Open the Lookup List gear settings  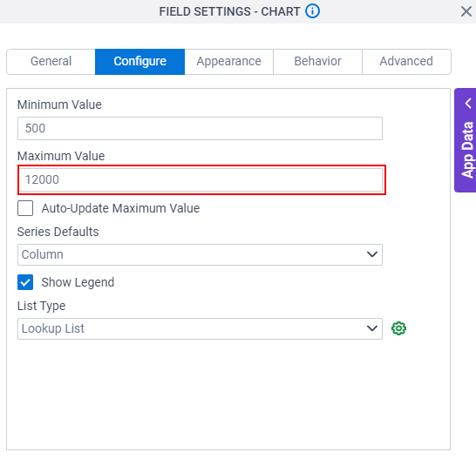(x=398, y=328)
